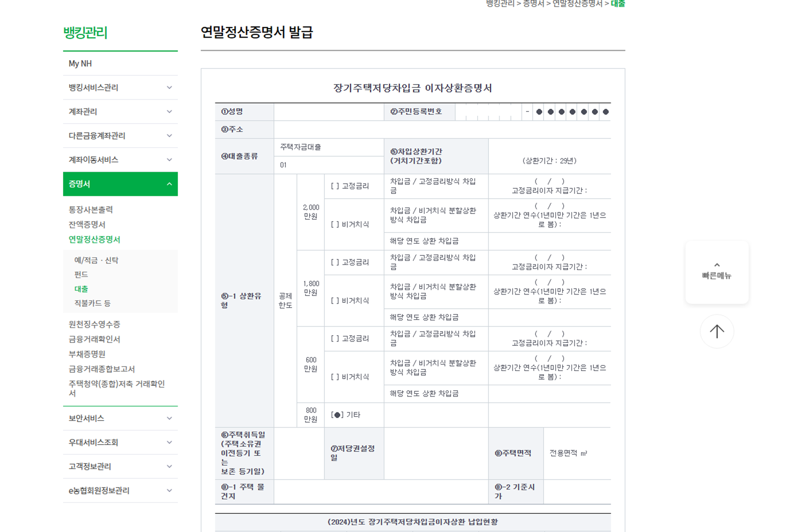The width and height of the screenshot is (798, 532).
Task: Select 계좌이동서비스 in the sidebar
Action: 93,160
